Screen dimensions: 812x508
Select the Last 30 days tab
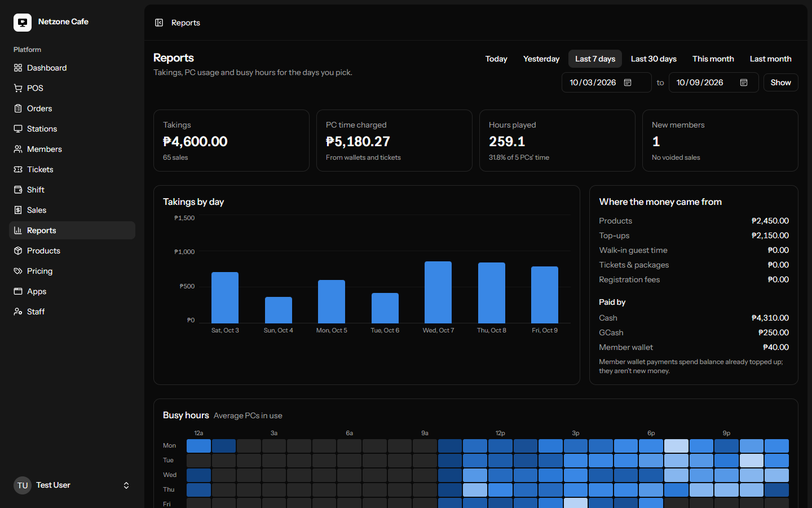click(x=654, y=59)
